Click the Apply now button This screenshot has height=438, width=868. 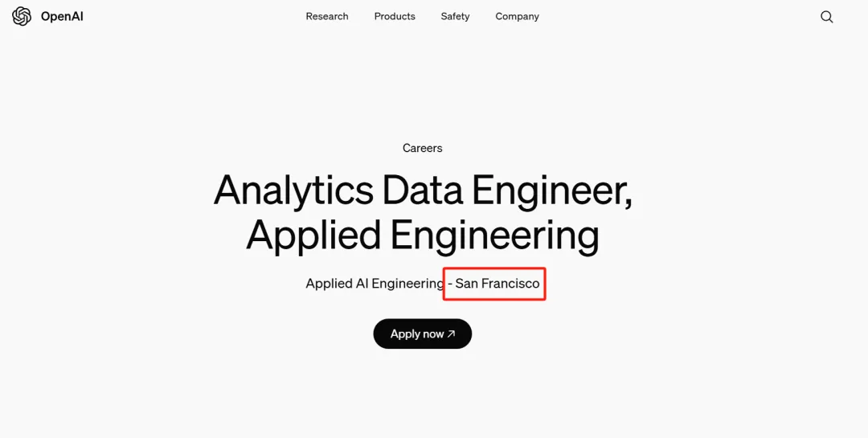click(x=423, y=334)
